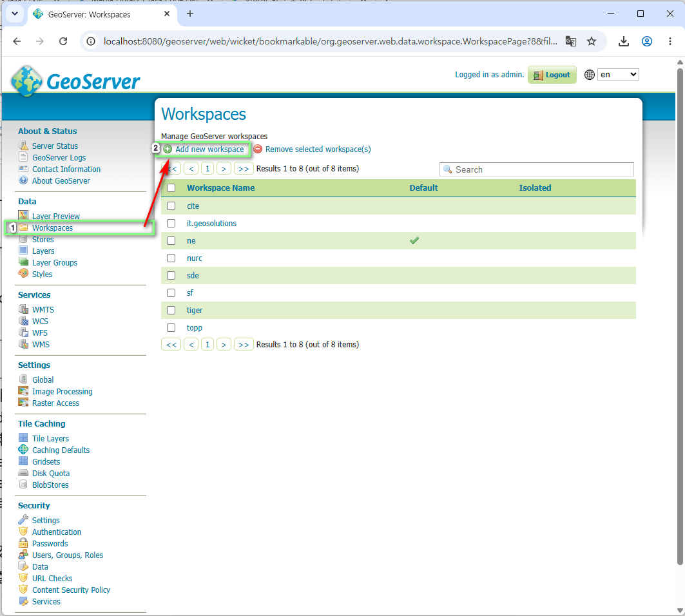This screenshot has width=685, height=616.
Task: Open the tab search dropdown arrow
Action: pyautogui.click(x=15, y=14)
